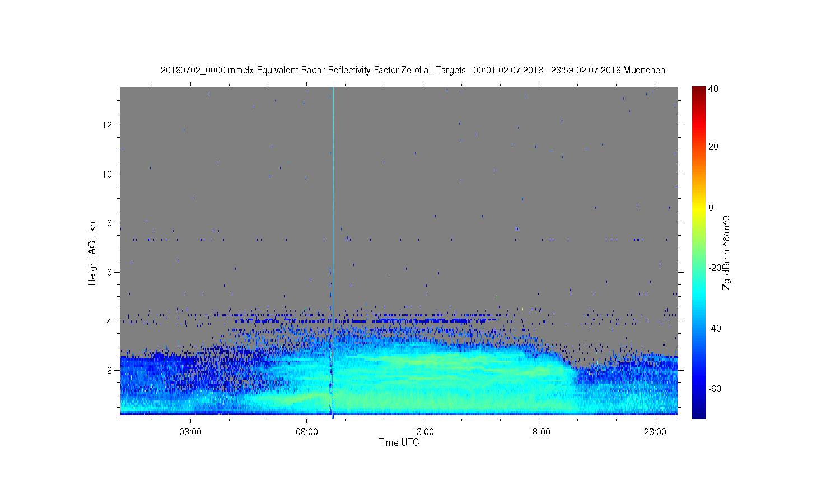
Task: Click the reflectivity color scale bar
Action: coord(698,252)
